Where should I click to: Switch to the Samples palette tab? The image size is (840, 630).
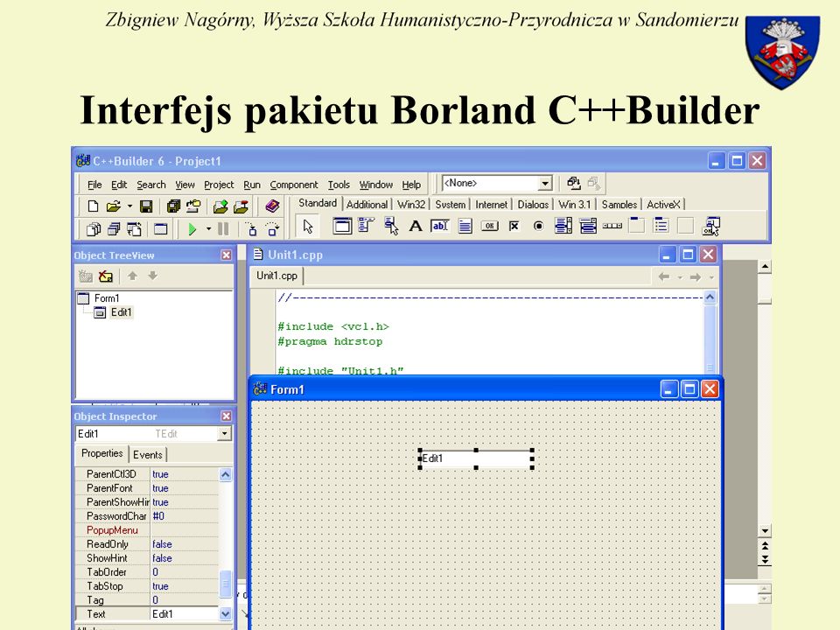[619, 205]
